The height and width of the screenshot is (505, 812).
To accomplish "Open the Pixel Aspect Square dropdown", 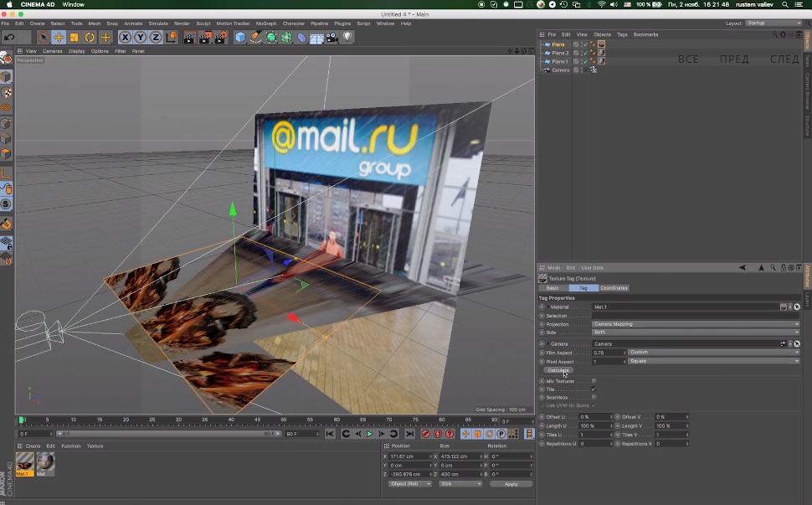I will 712,361.
